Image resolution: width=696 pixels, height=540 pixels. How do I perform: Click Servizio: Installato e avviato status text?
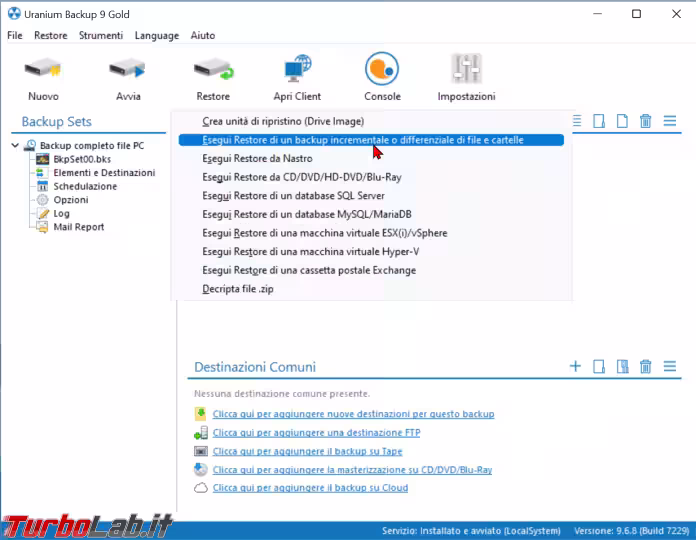coord(471,531)
